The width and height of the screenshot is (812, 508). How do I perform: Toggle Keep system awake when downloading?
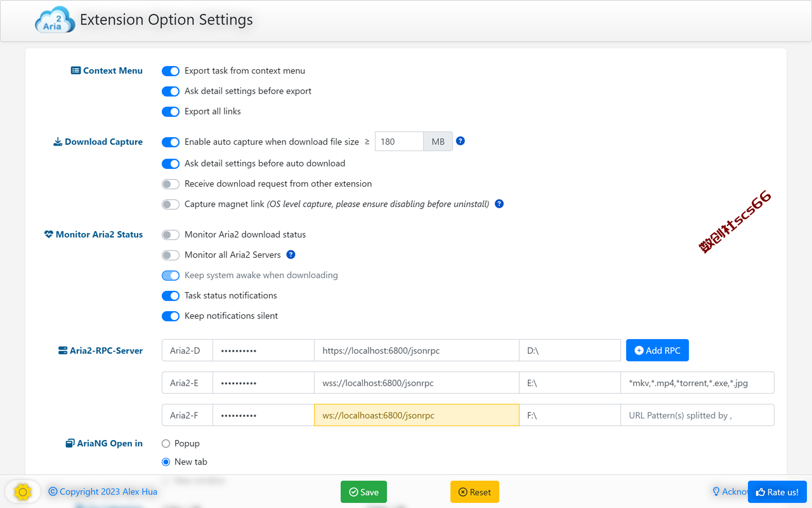click(x=171, y=276)
